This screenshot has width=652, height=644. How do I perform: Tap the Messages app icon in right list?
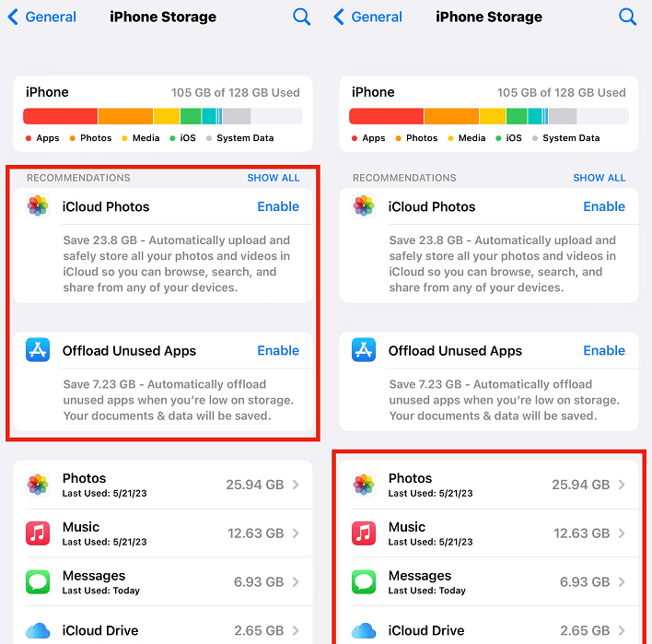pos(364,581)
